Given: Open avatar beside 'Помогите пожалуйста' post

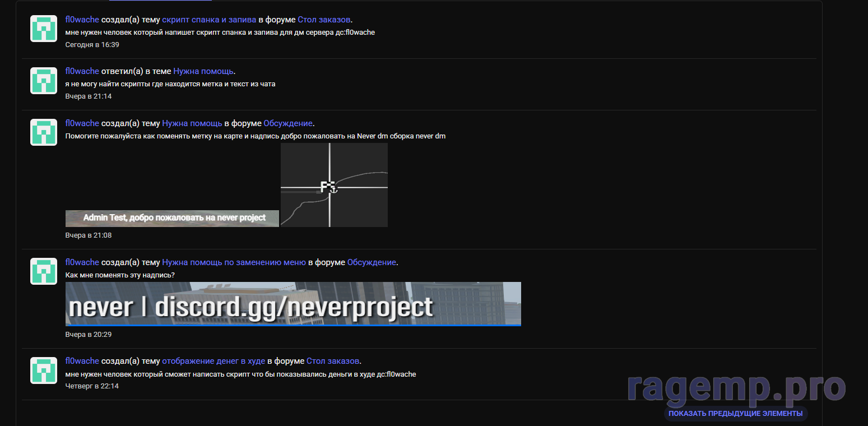Looking at the screenshot, I should pos(44,132).
